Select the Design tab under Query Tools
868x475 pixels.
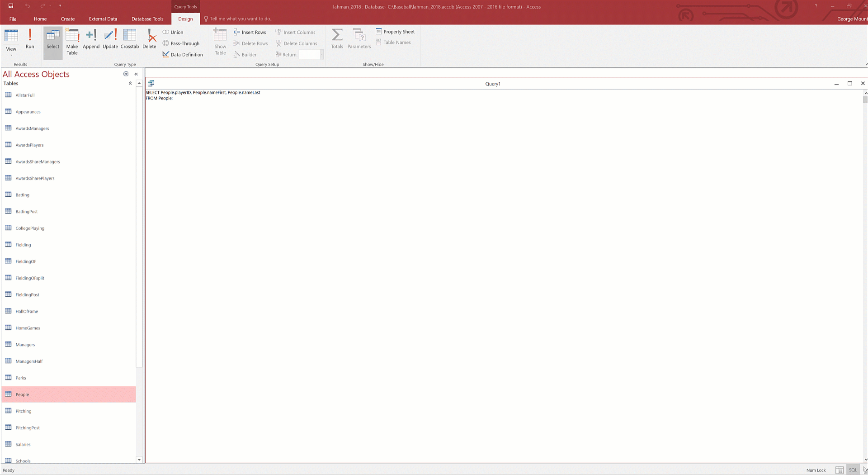(185, 19)
